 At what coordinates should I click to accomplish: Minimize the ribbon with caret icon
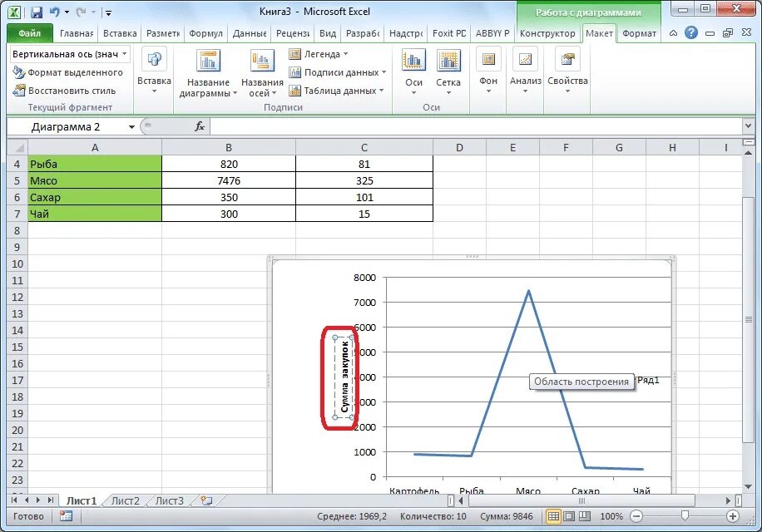[673, 33]
